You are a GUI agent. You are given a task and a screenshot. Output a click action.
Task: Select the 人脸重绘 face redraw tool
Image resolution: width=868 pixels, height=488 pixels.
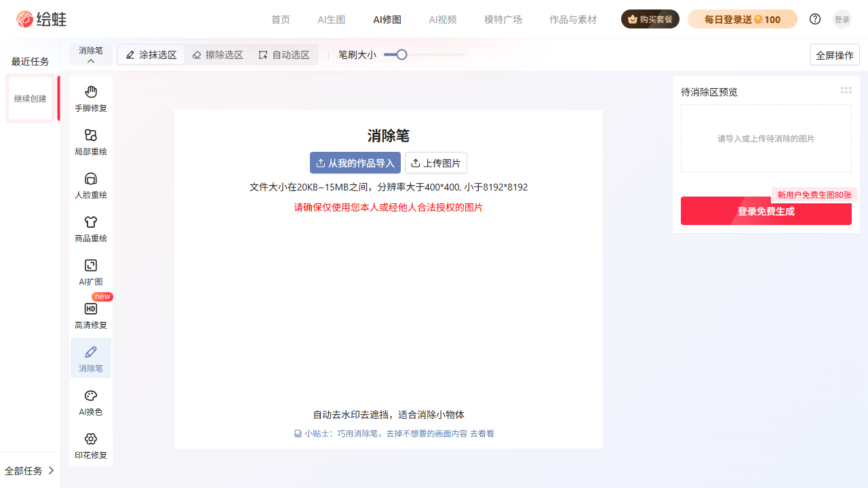point(91,185)
